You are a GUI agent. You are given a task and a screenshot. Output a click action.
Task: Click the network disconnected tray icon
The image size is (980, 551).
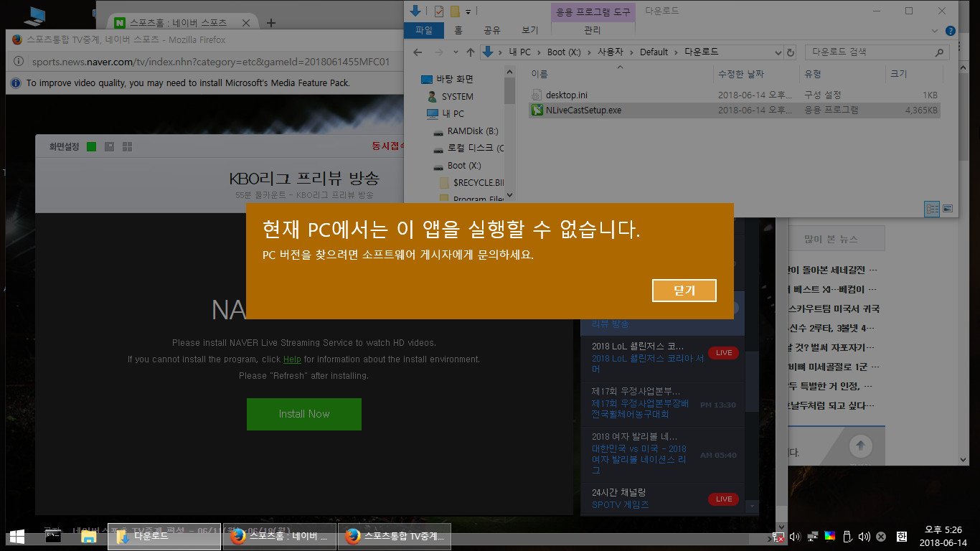click(777, 536)
